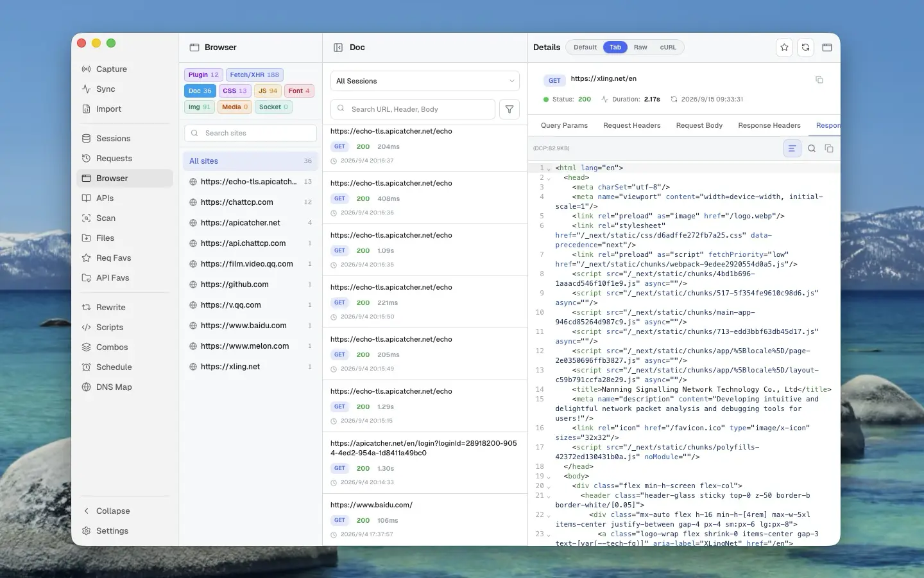924x578 pixels.
Task: Toggle the Plugin 12 filter tag
Action: point(203,75)
